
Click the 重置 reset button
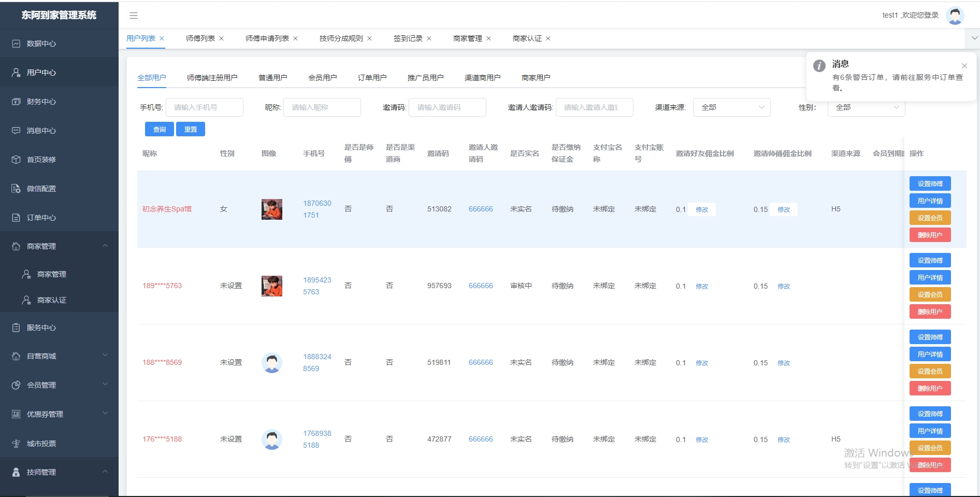(191, 129)
